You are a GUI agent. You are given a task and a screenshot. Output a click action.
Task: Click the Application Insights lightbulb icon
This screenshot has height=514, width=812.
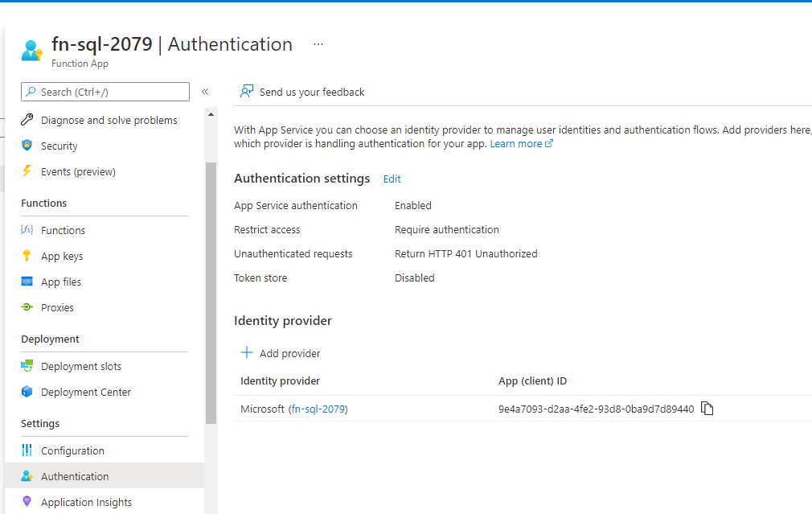(27, 502)
